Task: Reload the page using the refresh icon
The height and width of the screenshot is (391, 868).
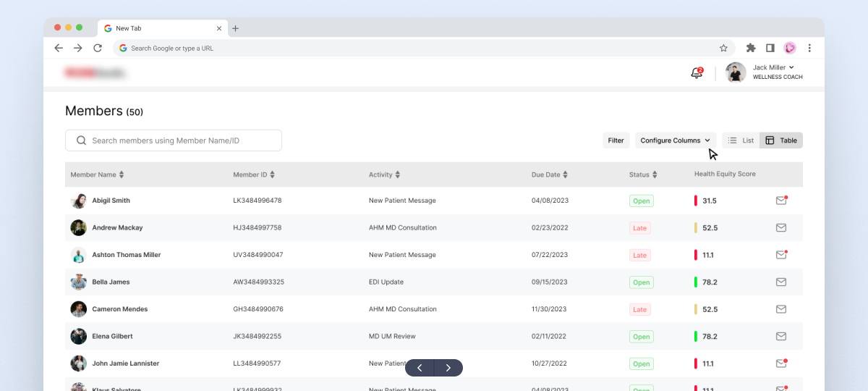Action: coord(98,49)
